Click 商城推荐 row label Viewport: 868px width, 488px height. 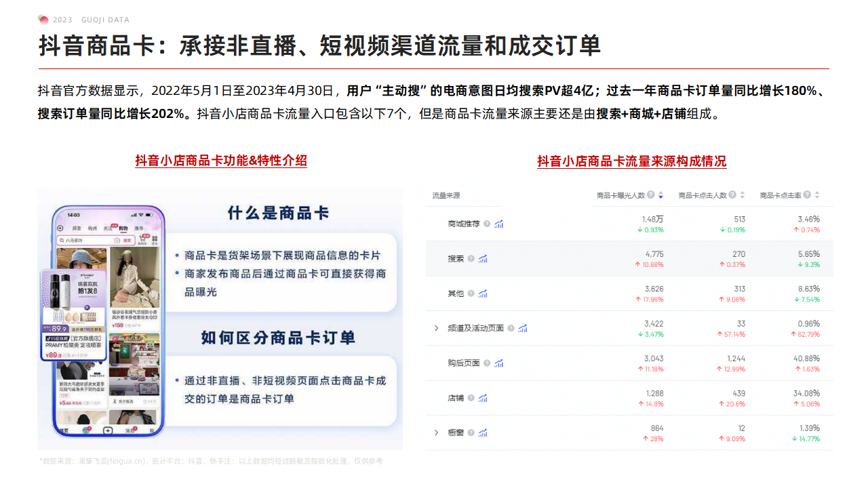pos(464,224)
